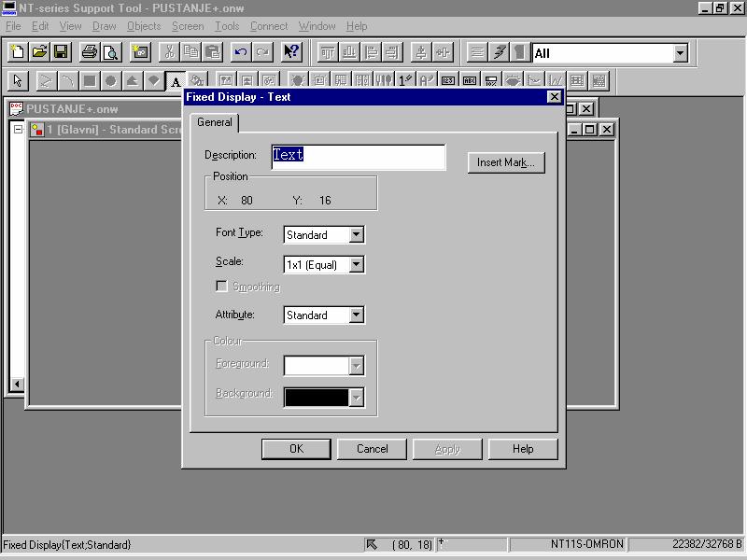Image resolution: width=747 pixels, height=560 pixels.
Task: Select the Numeral Display 123 icon
Action: 448,80
